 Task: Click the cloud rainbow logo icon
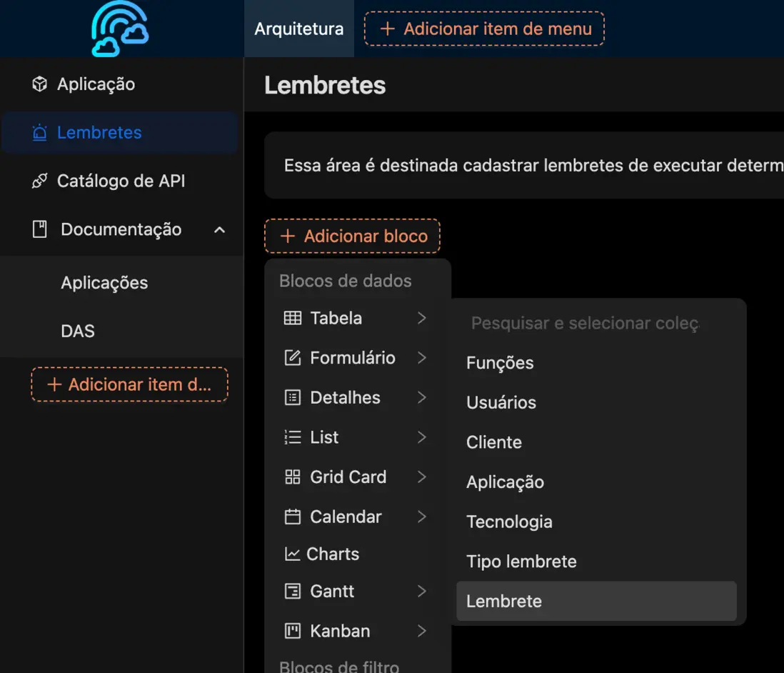pos(119,29)
